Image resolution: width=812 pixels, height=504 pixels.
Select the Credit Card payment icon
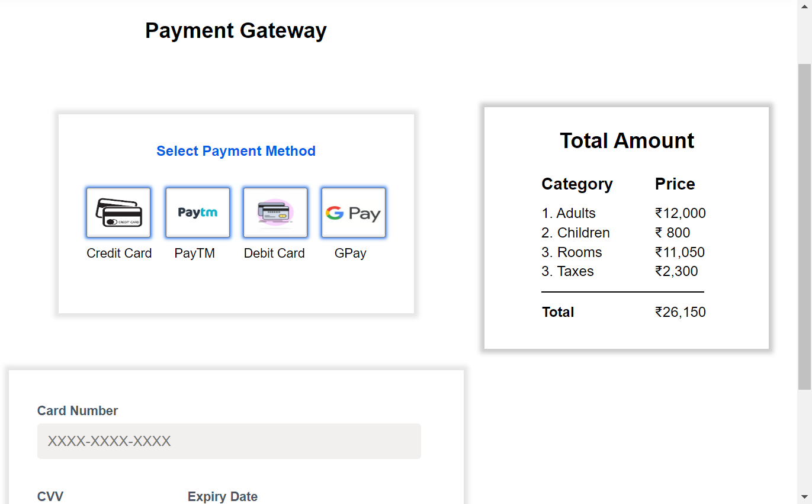[x=118, y=213]
